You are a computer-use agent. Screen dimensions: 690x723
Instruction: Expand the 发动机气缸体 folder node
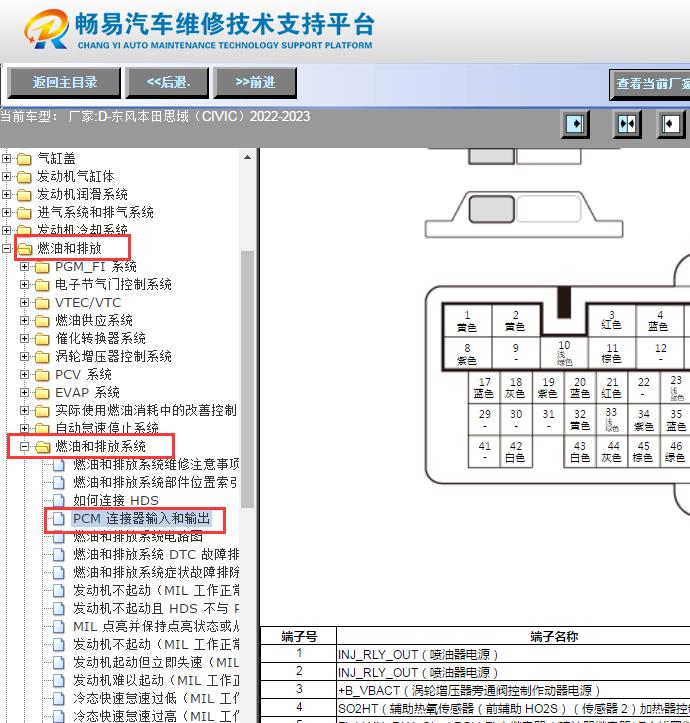pos(6,177)
